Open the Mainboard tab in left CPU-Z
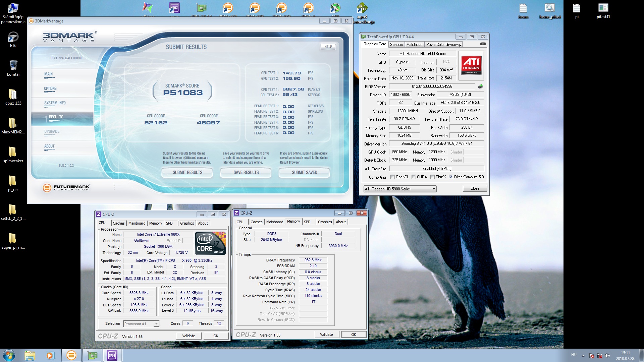The image size is (644, 362). (137, 223)
